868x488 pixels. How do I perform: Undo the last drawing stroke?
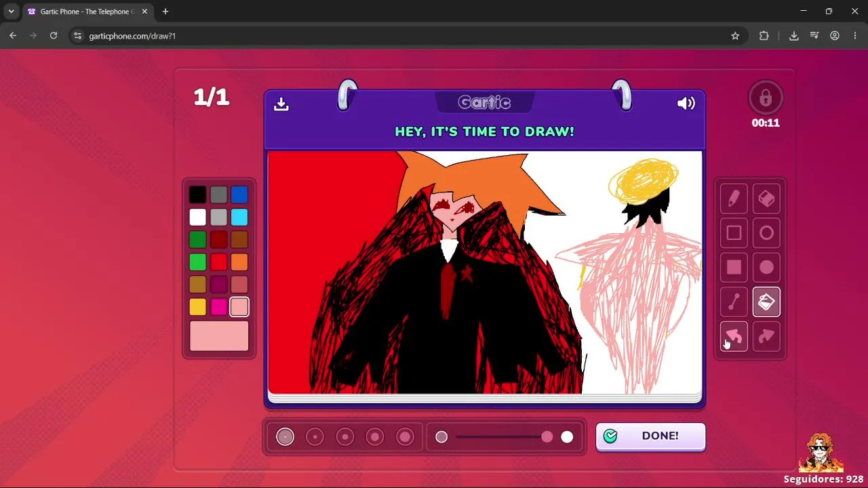pos(734,337)
